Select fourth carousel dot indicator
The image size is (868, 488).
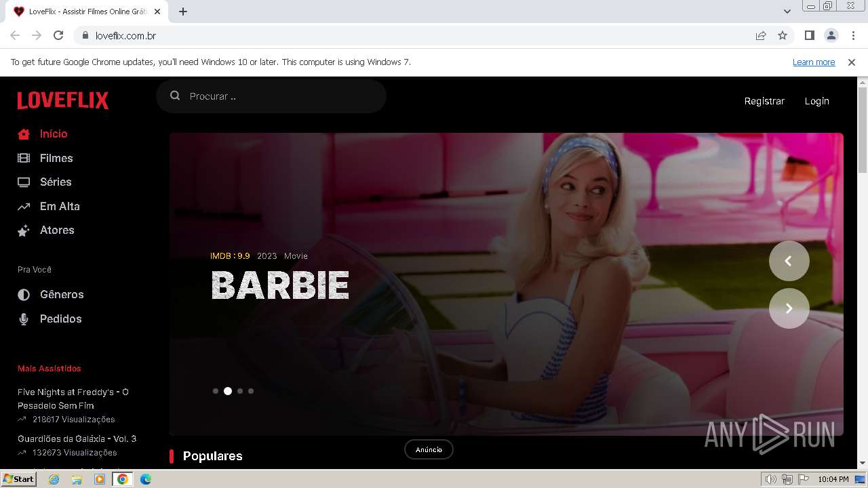point(251,391)
